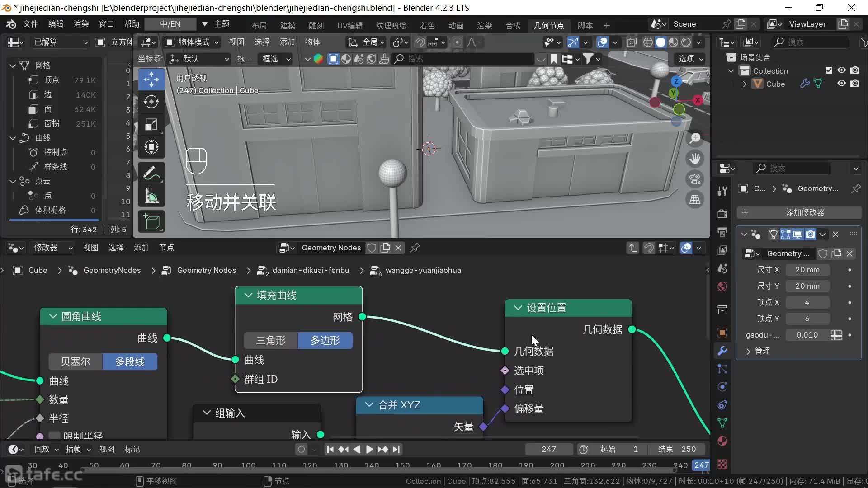The height and width of the screenshot is (488, 868).
Task: Toggle perspective/orthographic grid icon in viewport
Action: pos(695,200)
